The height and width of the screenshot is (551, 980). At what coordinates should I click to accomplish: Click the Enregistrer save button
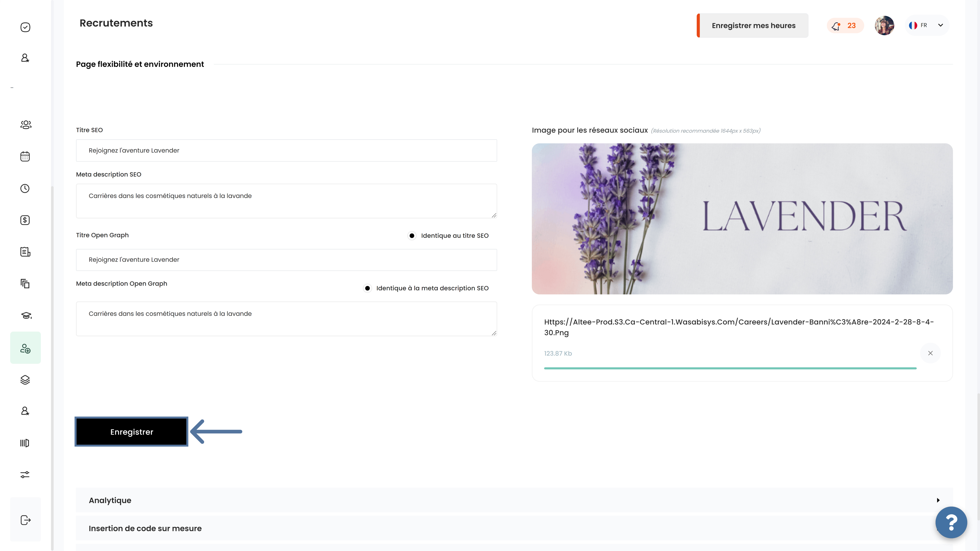tap(132, 432)
